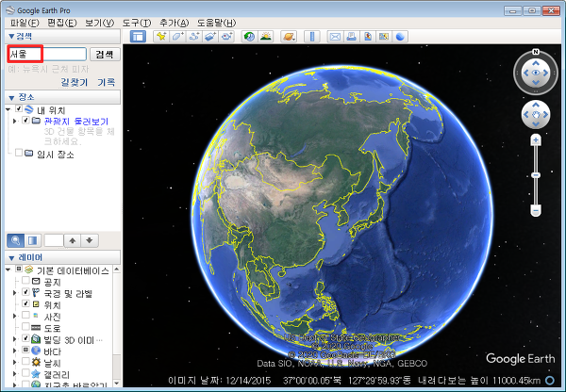Add a placemark with the pushpin icon

(x=161, y=37)
